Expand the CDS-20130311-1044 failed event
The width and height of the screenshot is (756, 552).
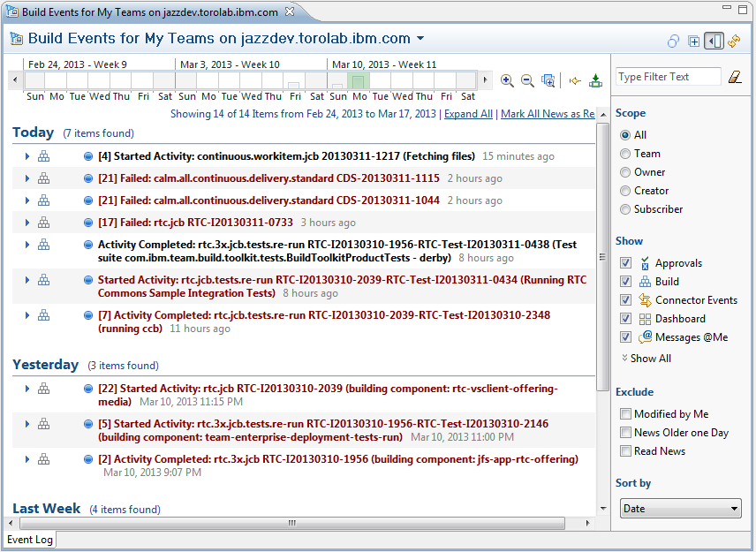pyautogui.click(x=27, y=200)
